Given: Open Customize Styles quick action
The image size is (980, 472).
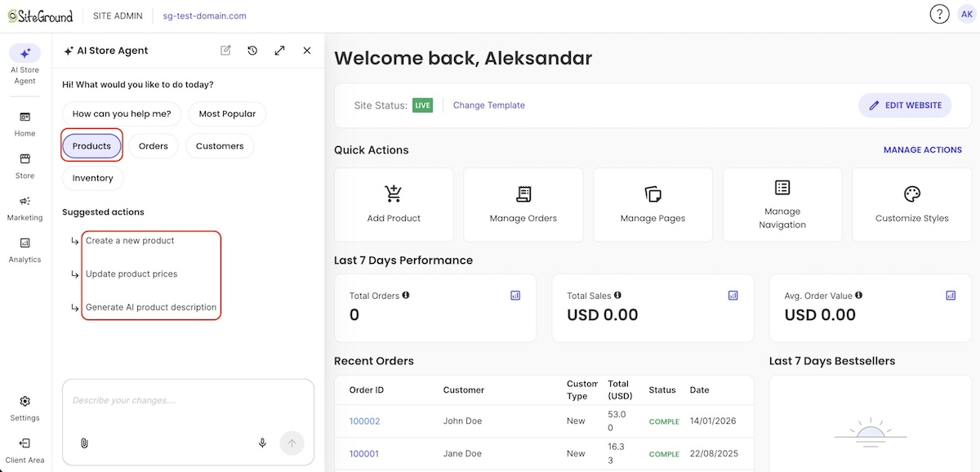Looking at the screenshot, I should tap(912, 205).
